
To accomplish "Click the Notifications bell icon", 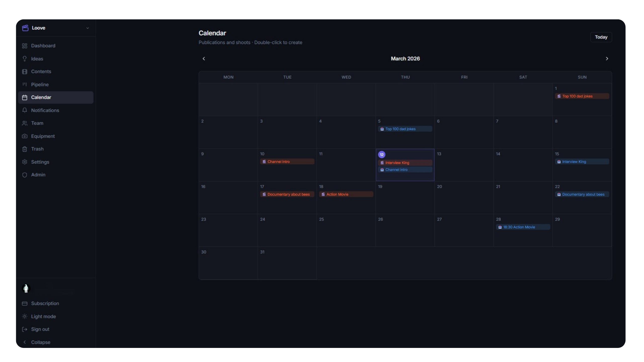I will click(24, 110).
